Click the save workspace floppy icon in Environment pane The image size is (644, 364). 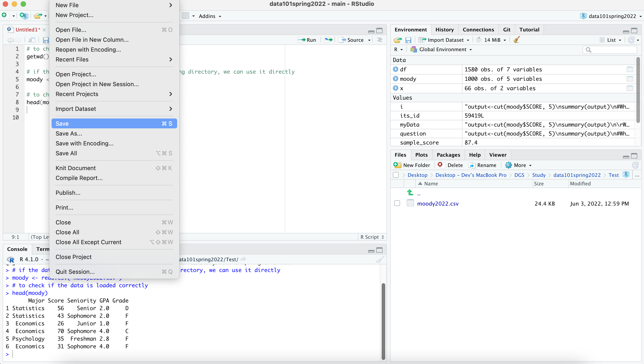point(408,40)
